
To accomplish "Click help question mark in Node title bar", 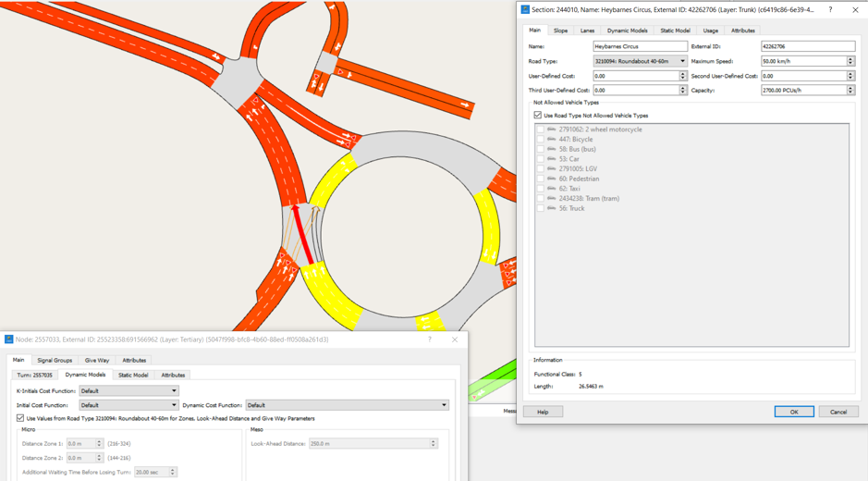I will (430, 339).
